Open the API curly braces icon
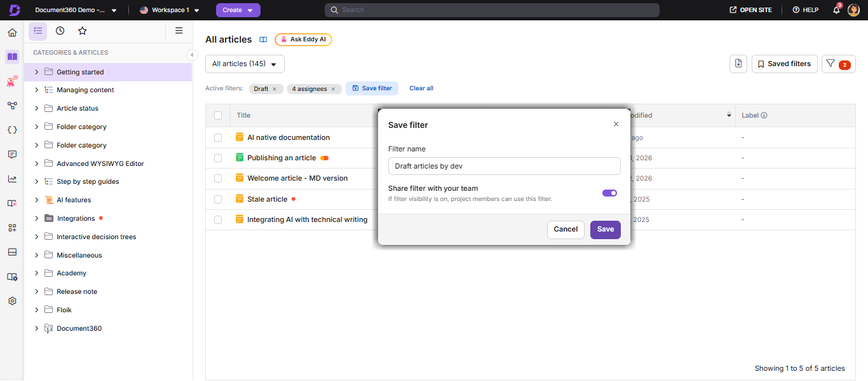868x381 pixels. pos(12,130)
